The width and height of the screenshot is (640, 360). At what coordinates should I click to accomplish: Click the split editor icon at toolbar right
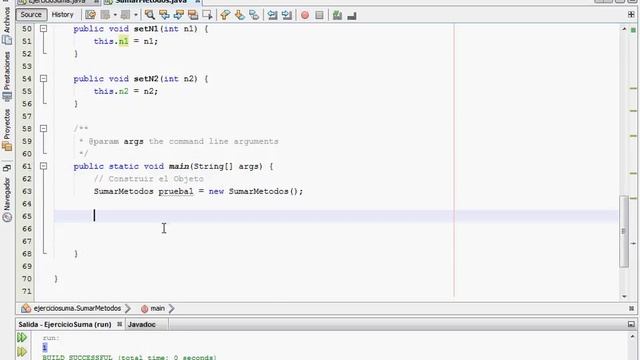point(631,15)
